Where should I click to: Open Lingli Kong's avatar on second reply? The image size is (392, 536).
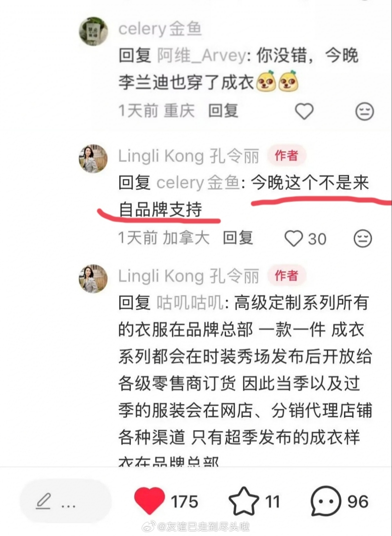coord(93,278)
